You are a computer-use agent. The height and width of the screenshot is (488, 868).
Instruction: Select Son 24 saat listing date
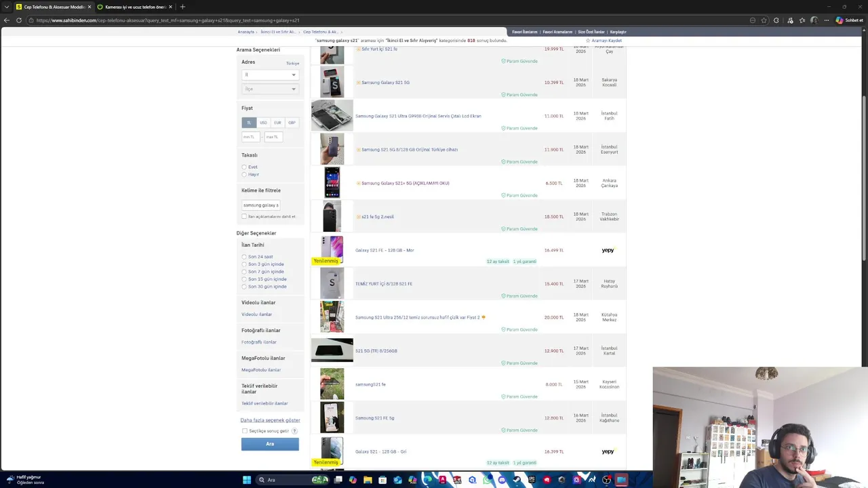(244, 257)
